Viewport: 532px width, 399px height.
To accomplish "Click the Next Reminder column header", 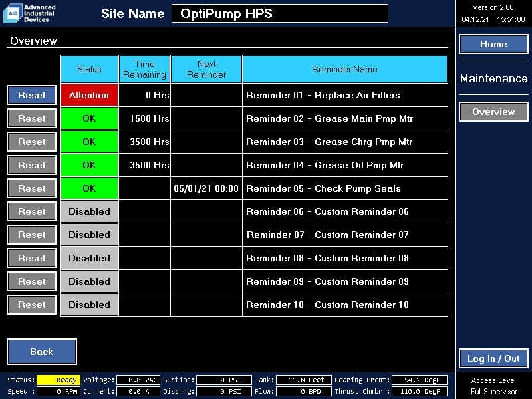I will (x=206, y=69).
